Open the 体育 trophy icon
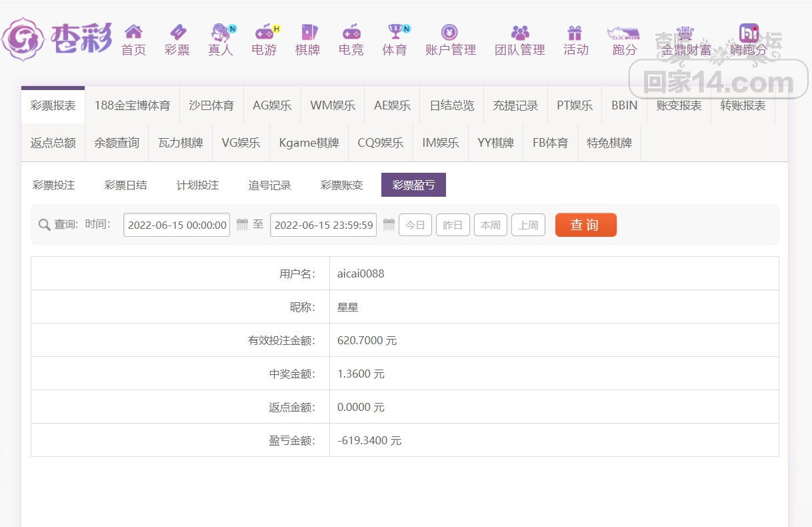This screenshot has width=812, height=527. point(395,32)
